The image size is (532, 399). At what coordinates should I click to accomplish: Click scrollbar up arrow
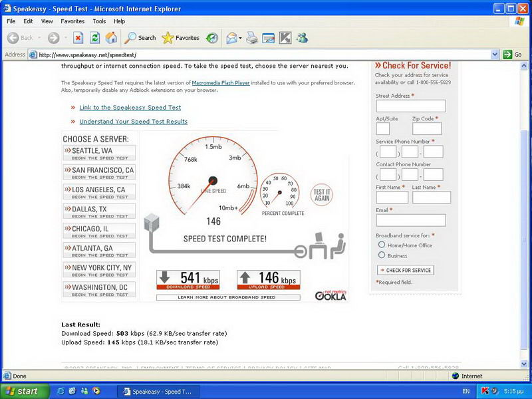524,66
